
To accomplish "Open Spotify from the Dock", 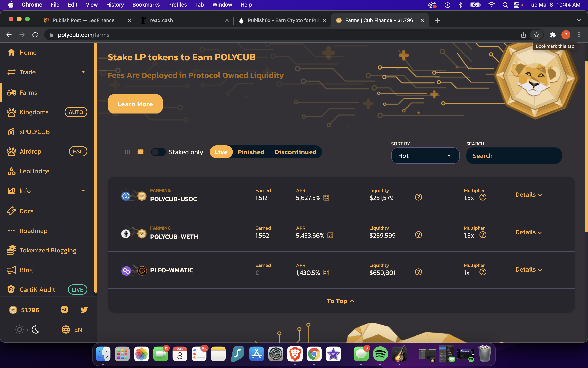I will click(x=380, y=354).
